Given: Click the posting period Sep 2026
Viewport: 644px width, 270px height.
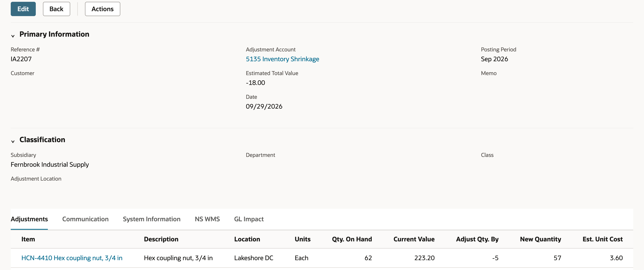Looking at the screenshot, I should 494,59.
